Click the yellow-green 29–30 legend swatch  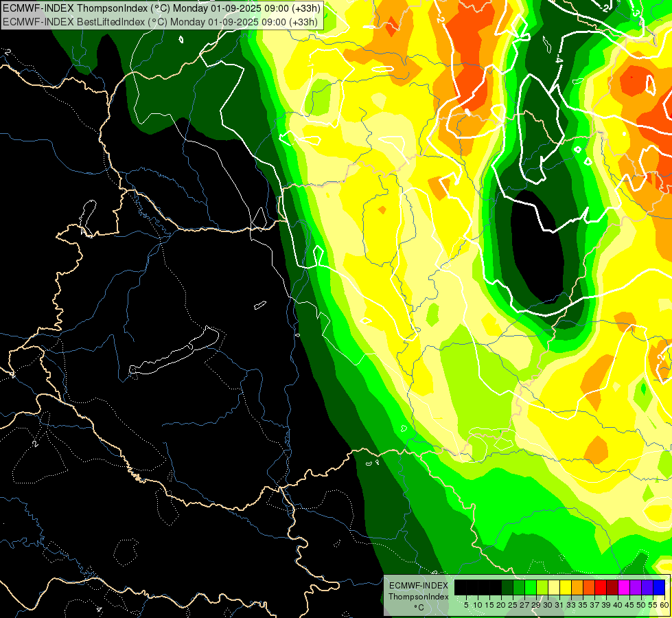pos(542,587)
